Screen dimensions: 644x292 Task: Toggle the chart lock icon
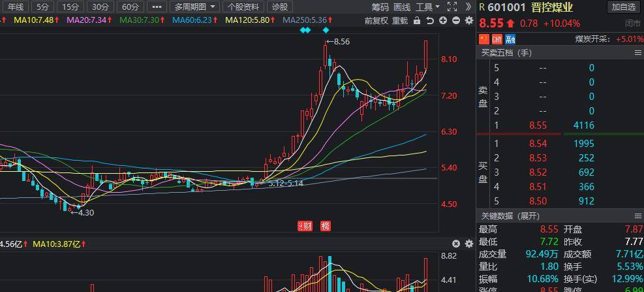[417, 20]
